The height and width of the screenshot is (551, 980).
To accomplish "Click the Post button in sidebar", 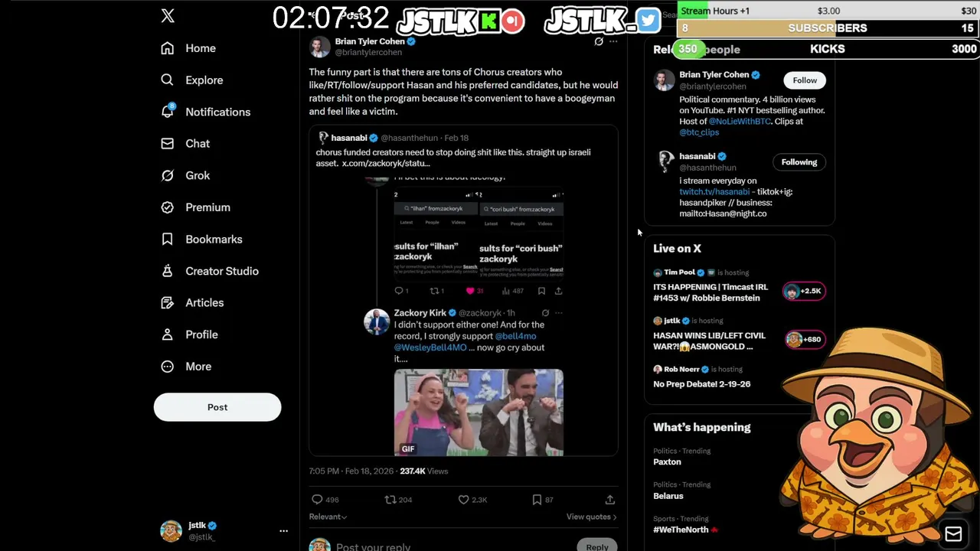I will point(217,407).
